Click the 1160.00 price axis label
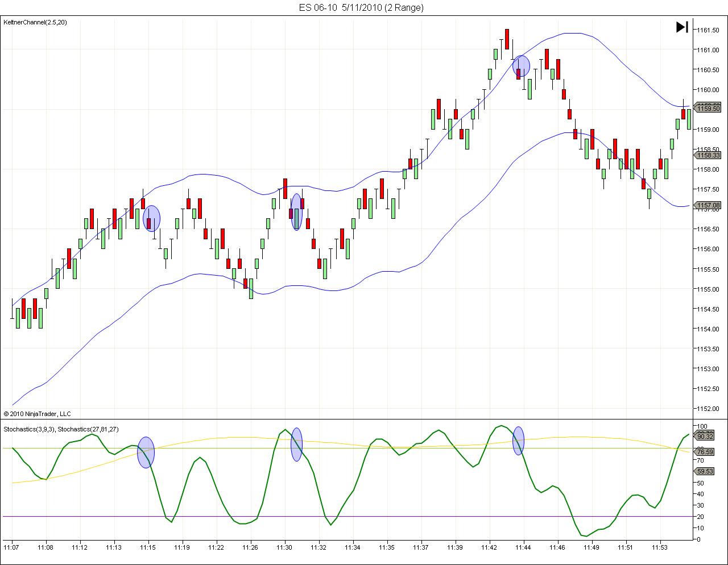 click(x=708, y=89)
